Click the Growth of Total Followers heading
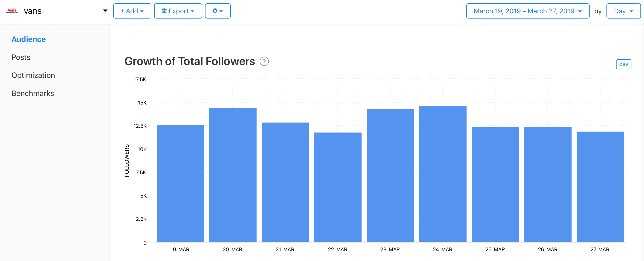 coord(190,61)
